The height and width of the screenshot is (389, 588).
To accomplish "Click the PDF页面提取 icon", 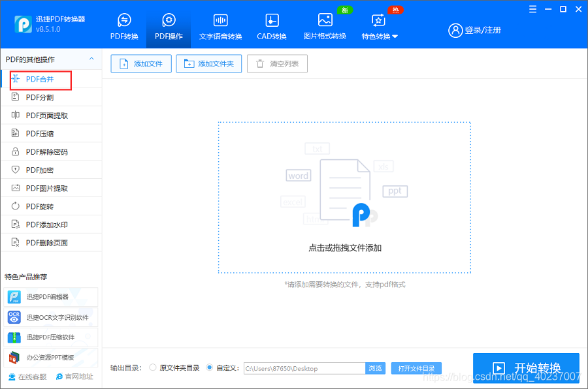I will [16, 115].
